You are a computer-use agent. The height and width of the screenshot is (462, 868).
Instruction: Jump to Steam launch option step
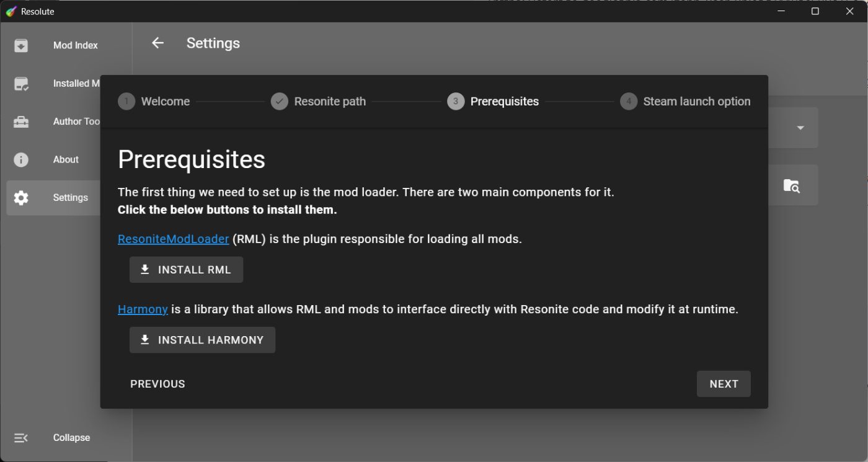point(685,101)
